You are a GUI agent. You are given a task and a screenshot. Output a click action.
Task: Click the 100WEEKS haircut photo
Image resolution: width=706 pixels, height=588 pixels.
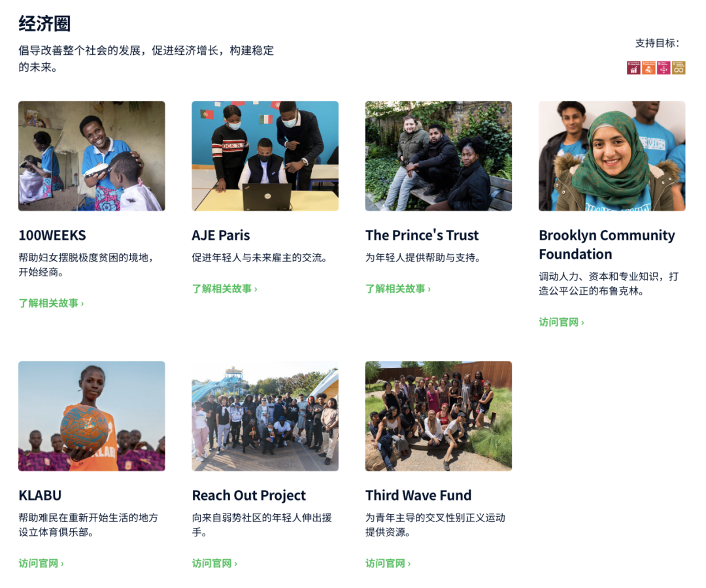(92, 156)
